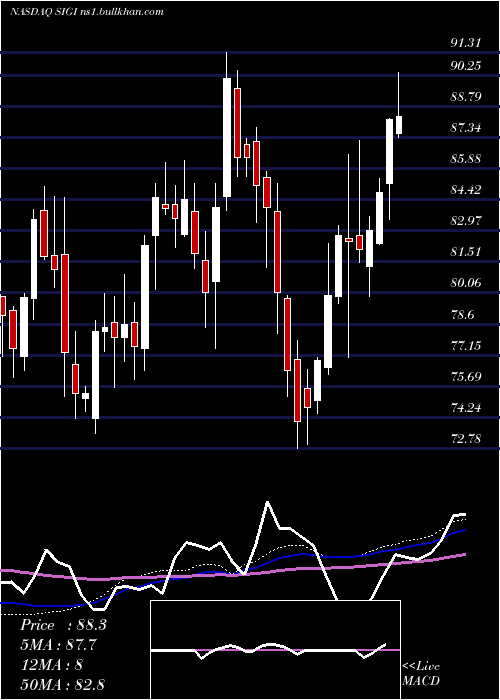Click the 85.88 price axis label
The width and height of the screenshot is (500, 700).
click(x=466, y=159)
